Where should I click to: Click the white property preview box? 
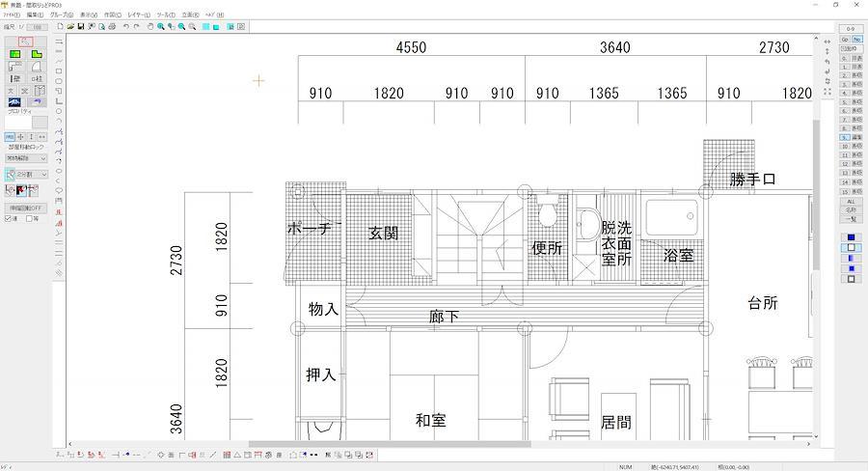coord(18,123)
